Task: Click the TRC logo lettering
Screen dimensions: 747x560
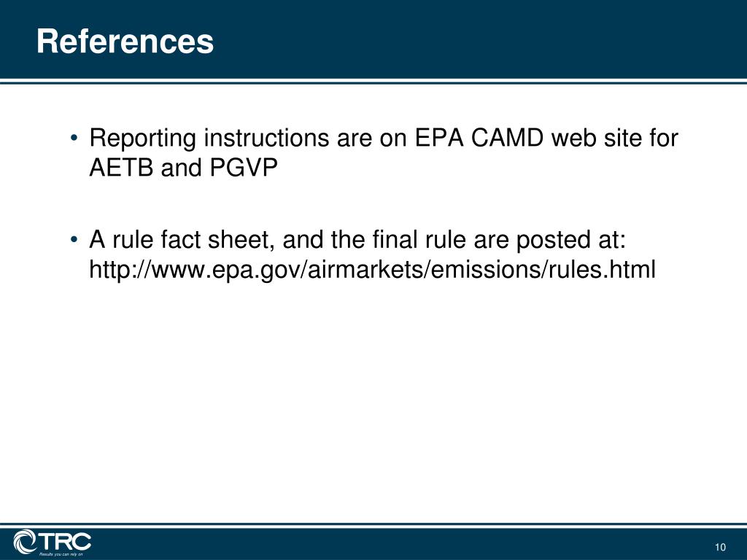Action: point(64,542)
